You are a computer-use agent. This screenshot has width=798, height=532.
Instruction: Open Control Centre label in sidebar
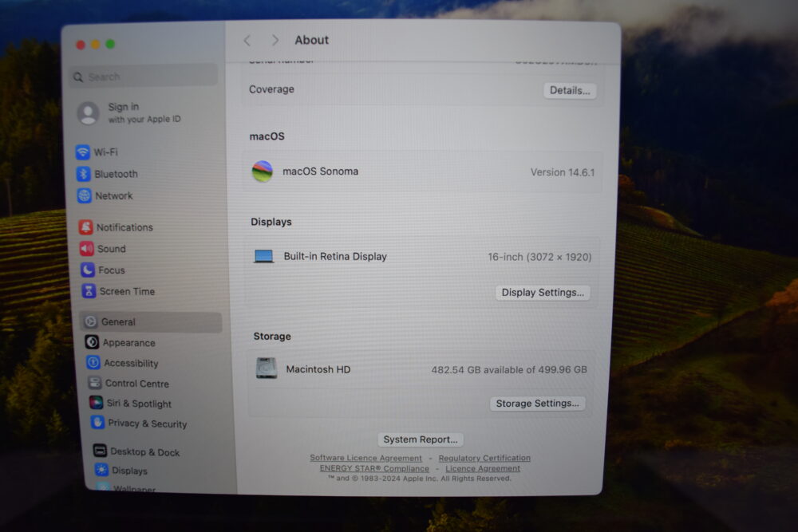[x=137, y=384]
